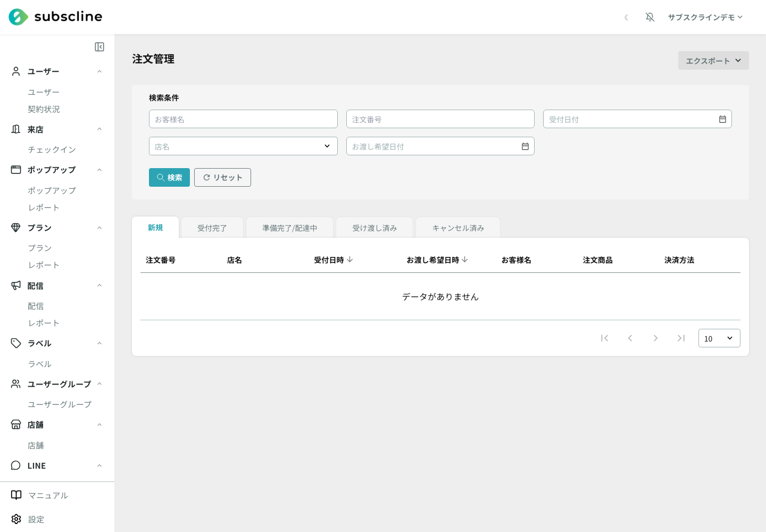Click the 来店 section icon
766x532 pixels.
click(x=16, y=129)
